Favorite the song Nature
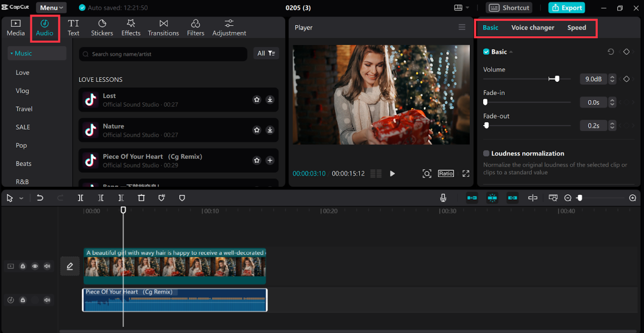Viewport: 644px width, 333px height. pos(257,130)
